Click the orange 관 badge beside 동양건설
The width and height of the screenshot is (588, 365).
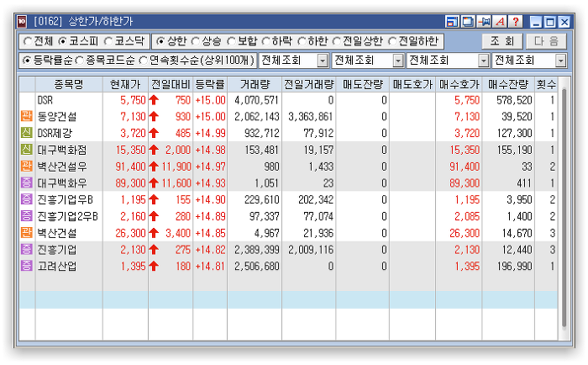click(x=27, y=116)
